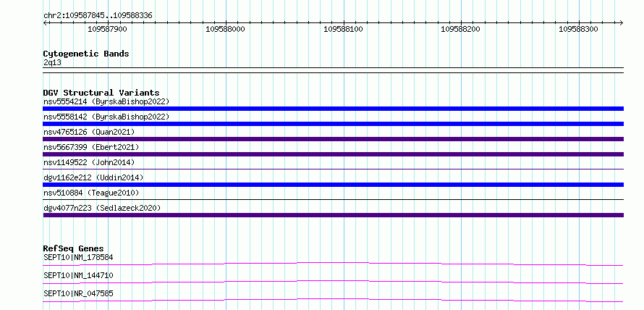Screen dimensions: 644x310
Task: Click the left arrow of the ruler
Action: pyautogui.click(x=45, y=23)
